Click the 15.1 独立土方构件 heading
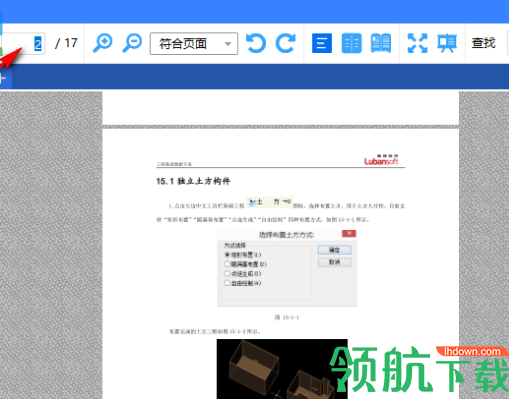The width and height of the screenshot is (509, 399). pyautogui.click(x=193, y=181)
